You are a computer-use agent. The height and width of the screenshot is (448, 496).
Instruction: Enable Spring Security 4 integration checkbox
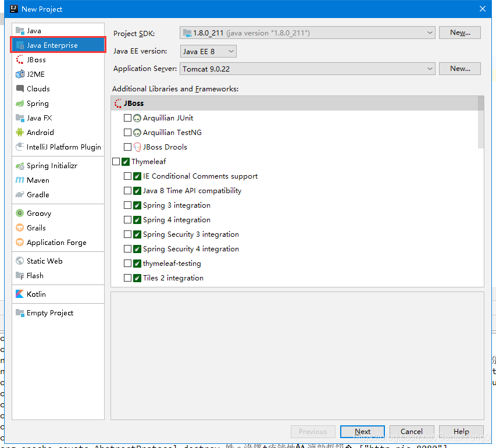(x=127, y=249)
